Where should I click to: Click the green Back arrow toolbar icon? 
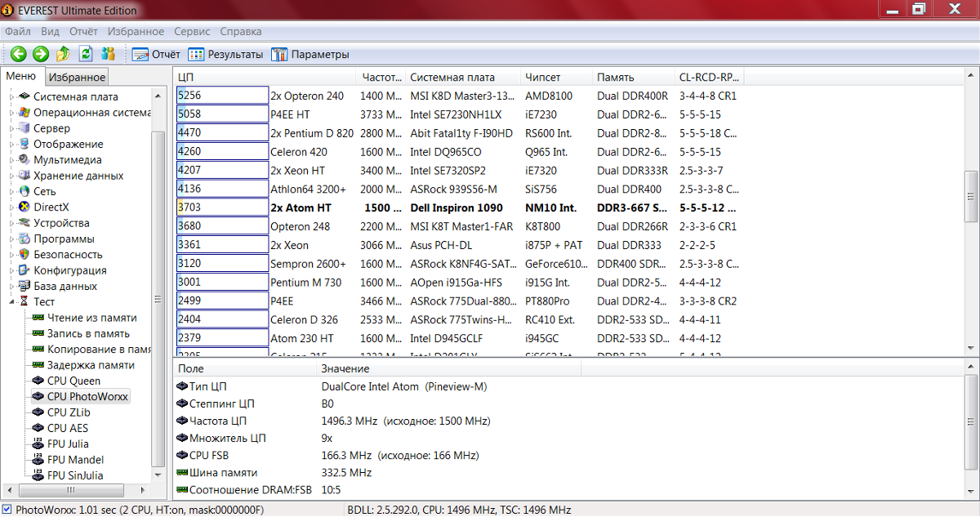click(x=18, y=54)
